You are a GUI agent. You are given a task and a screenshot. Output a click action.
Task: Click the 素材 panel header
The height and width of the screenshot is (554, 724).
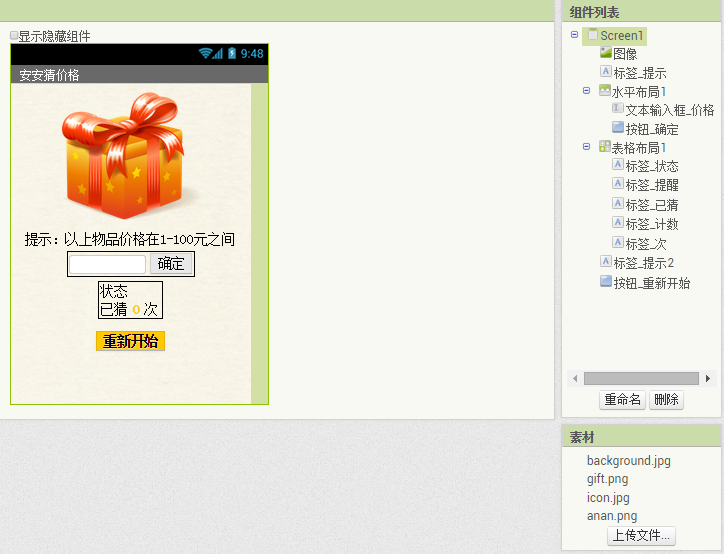[641, 437]
